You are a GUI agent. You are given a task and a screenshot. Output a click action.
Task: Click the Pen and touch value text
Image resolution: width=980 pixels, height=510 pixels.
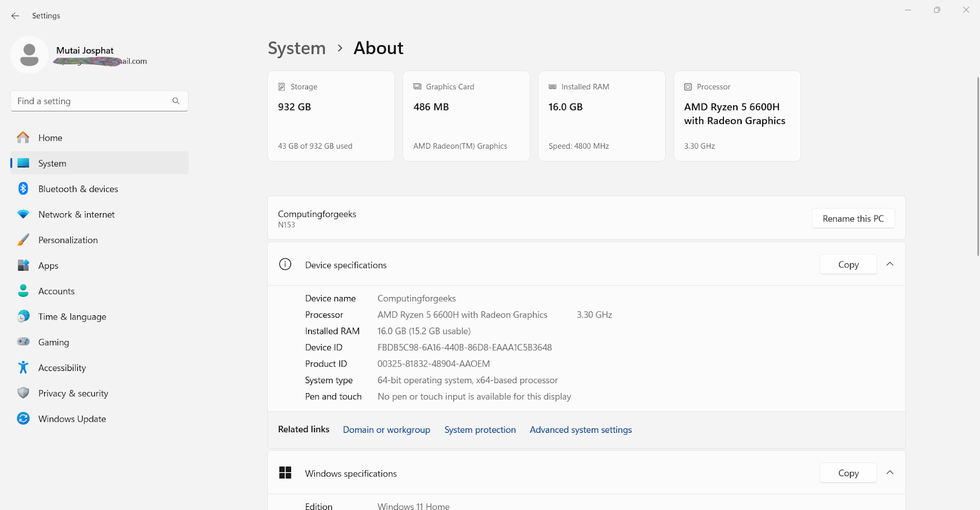point(474,397)
